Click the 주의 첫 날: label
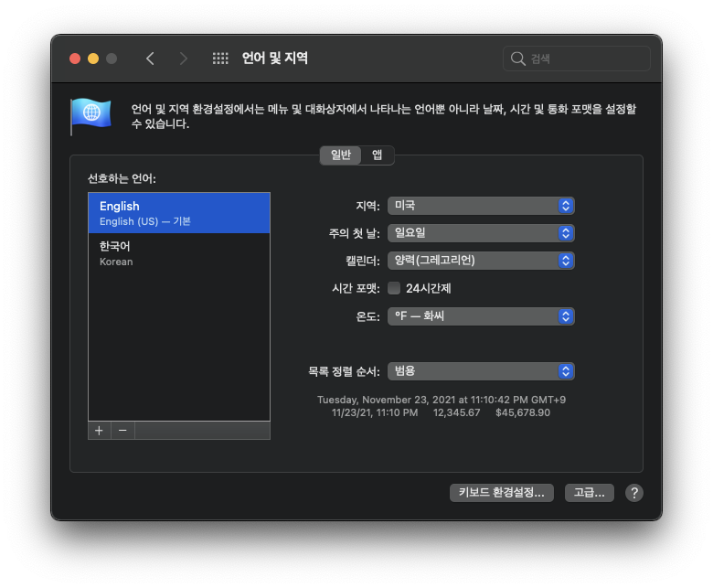This screenshot has height=588, width=713. point(355,234)
